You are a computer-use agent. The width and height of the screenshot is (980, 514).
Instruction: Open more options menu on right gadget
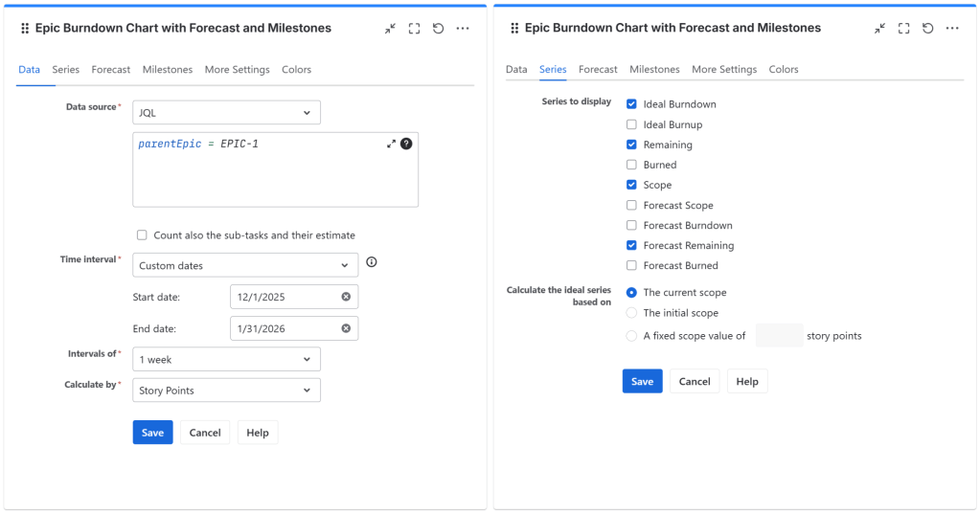coord(951,29)
